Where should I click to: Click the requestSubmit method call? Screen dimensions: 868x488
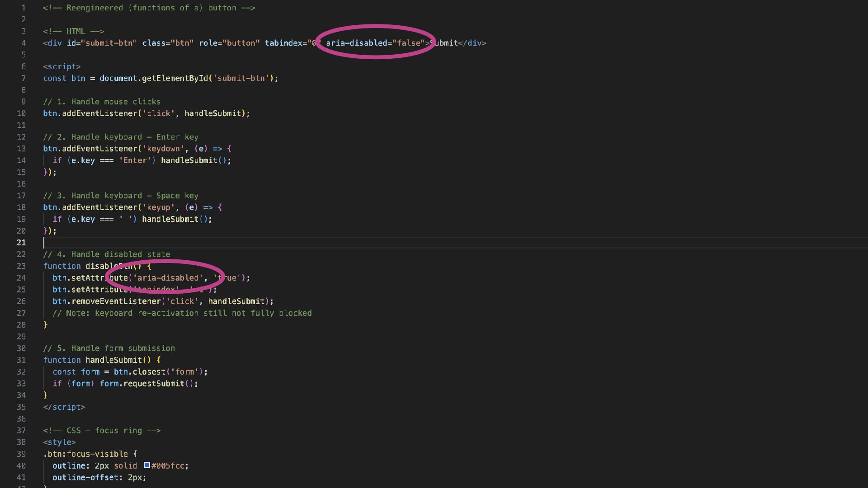pos(154,384)
